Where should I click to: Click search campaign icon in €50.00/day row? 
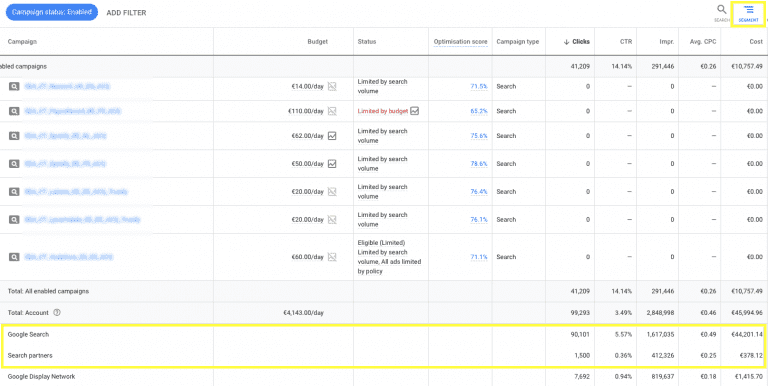[x=15, y=164]
